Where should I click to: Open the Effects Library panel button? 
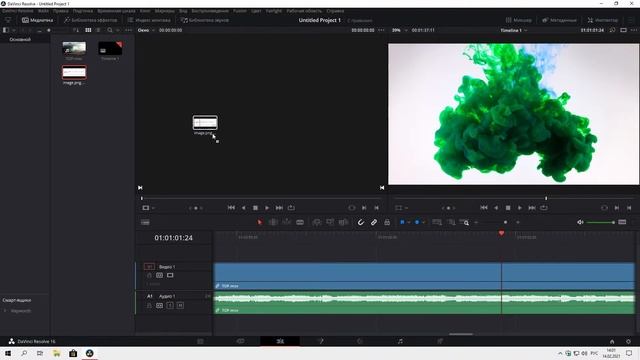[91, 20]
